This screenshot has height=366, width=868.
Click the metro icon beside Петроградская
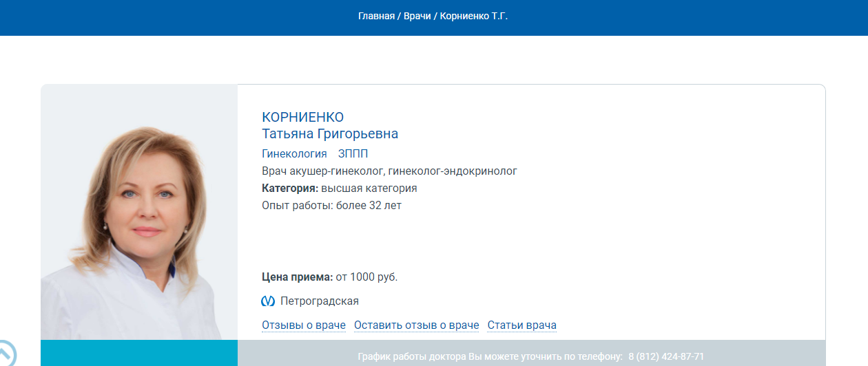(268, 301)
